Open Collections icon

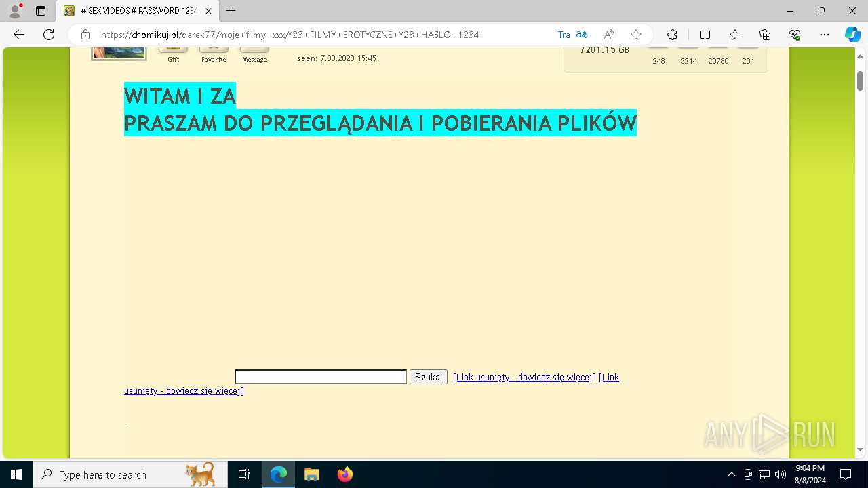tap(765, 35)
